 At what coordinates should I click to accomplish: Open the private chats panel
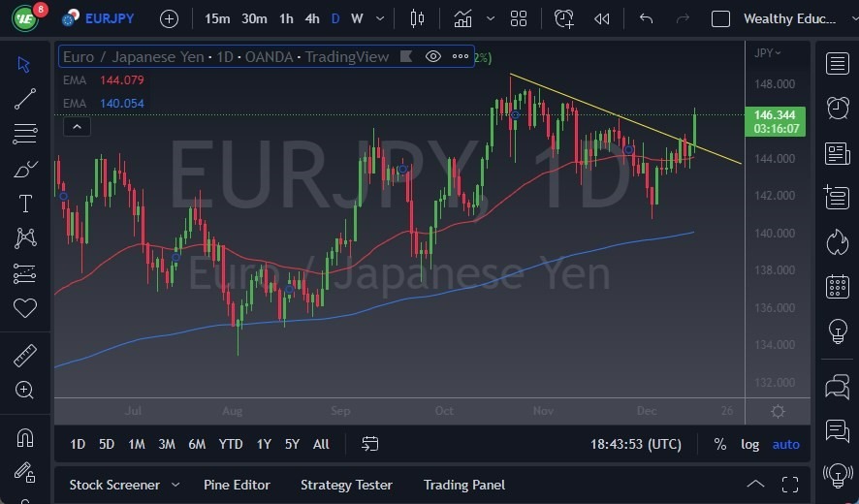pos(837,431)
